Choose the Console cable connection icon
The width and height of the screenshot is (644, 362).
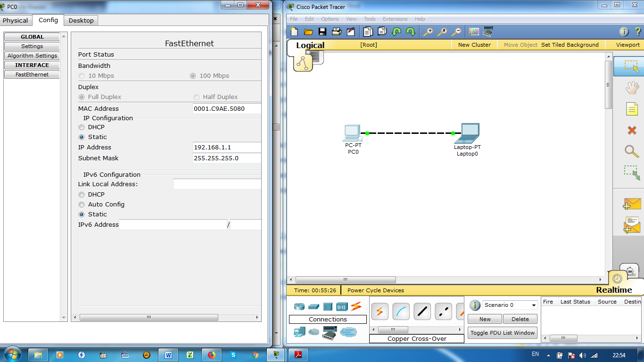[401, 312]
